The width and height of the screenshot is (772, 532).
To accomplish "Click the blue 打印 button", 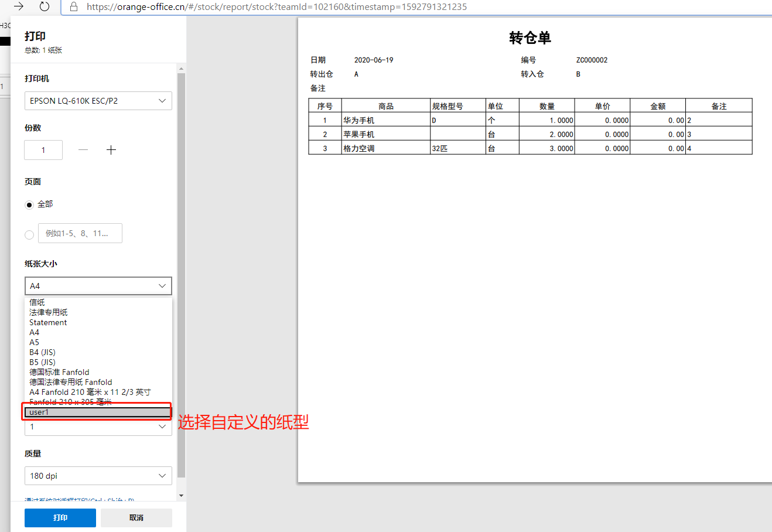I will coord(60,518).
